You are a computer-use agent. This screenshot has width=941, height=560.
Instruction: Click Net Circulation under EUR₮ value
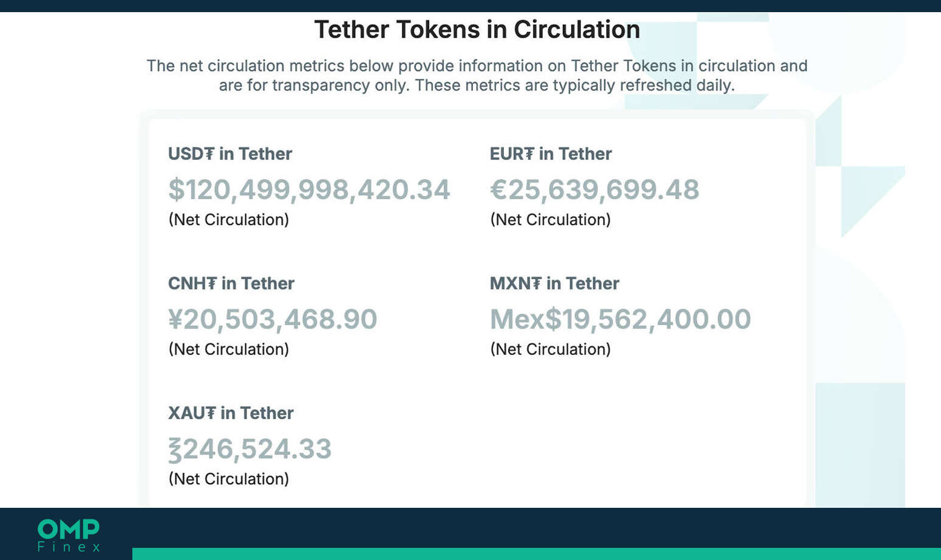tap(551, 220)
